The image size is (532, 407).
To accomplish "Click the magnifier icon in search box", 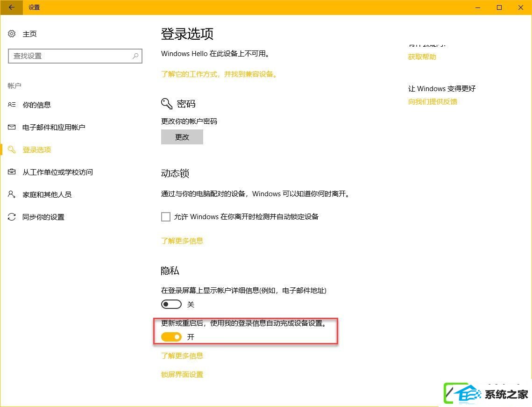I will tap(135, 56).
